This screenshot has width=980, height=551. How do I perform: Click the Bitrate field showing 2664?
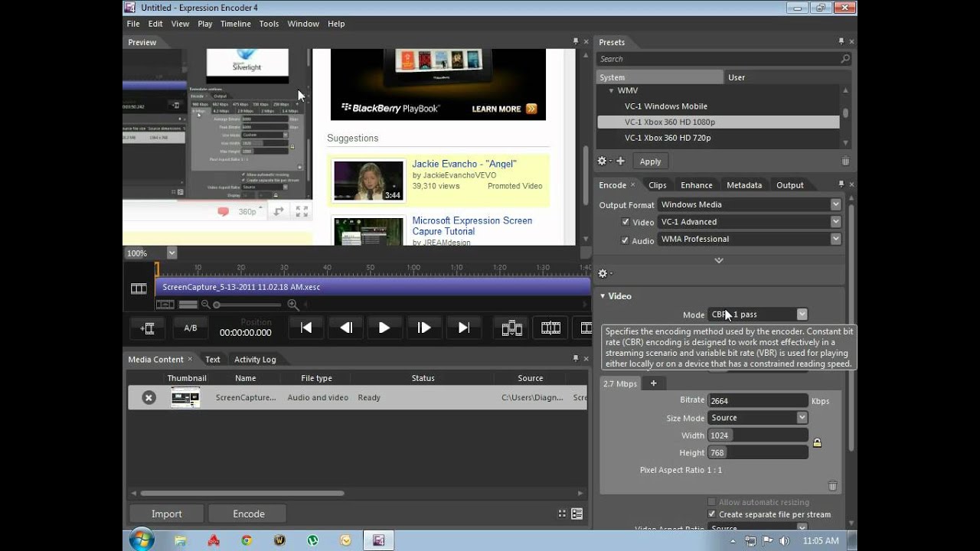tap(758, 400)
